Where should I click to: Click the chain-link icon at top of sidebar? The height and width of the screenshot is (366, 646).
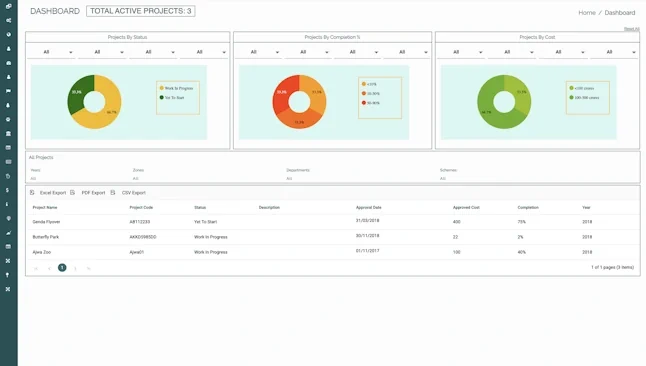(8, 6)
